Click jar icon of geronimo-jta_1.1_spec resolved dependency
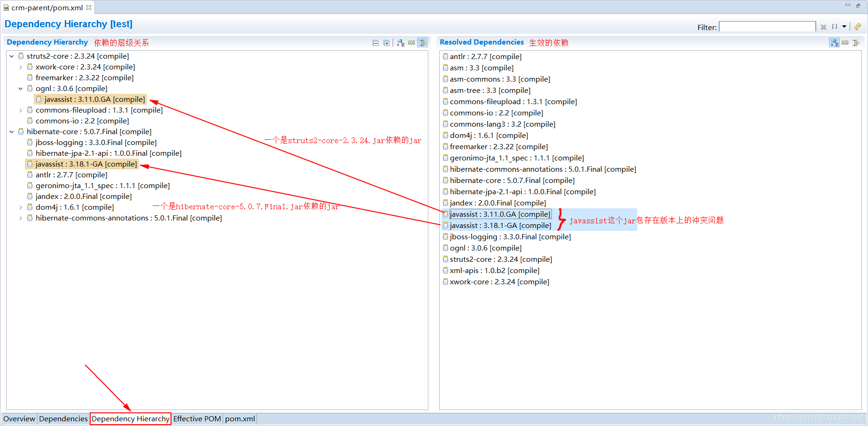This screenshot has width=868, height=426. (446, 158)
